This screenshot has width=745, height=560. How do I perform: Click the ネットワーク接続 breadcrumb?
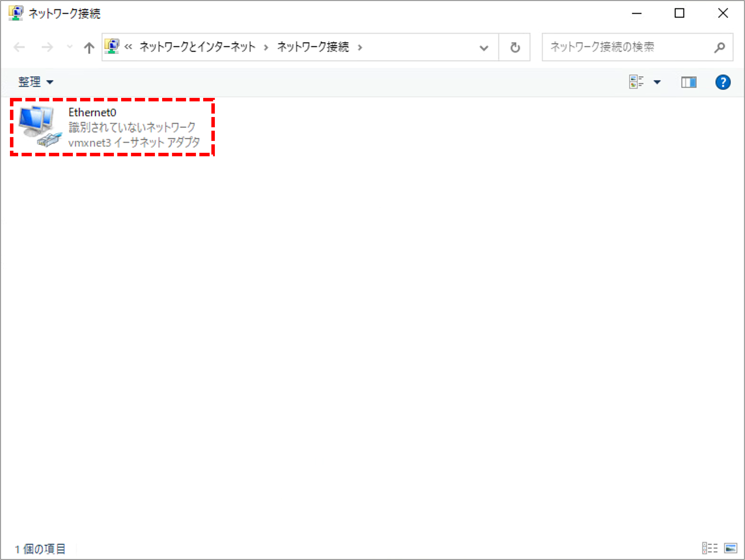(313, 47)
